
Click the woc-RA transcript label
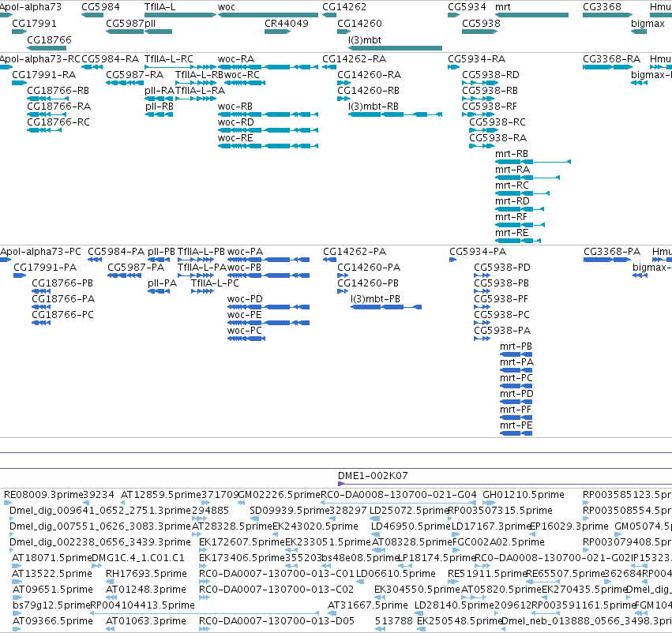pos(236,58)
